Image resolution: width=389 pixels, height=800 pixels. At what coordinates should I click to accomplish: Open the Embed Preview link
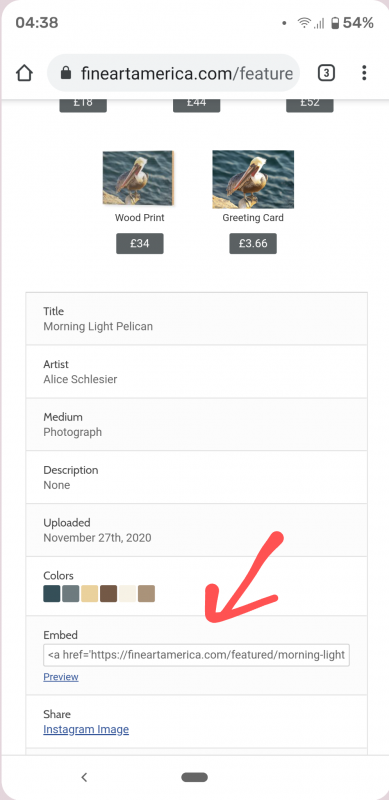61,677
